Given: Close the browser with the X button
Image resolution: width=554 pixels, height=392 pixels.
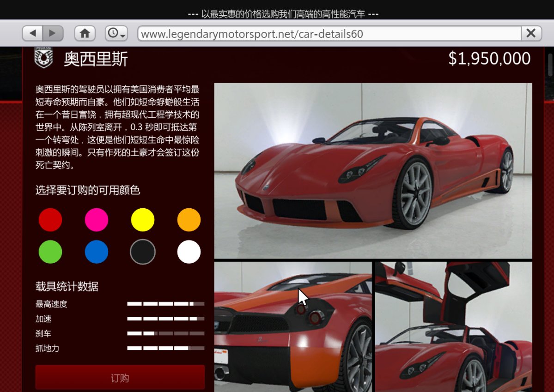Looking at the screenshot, I should click(531, 34).
